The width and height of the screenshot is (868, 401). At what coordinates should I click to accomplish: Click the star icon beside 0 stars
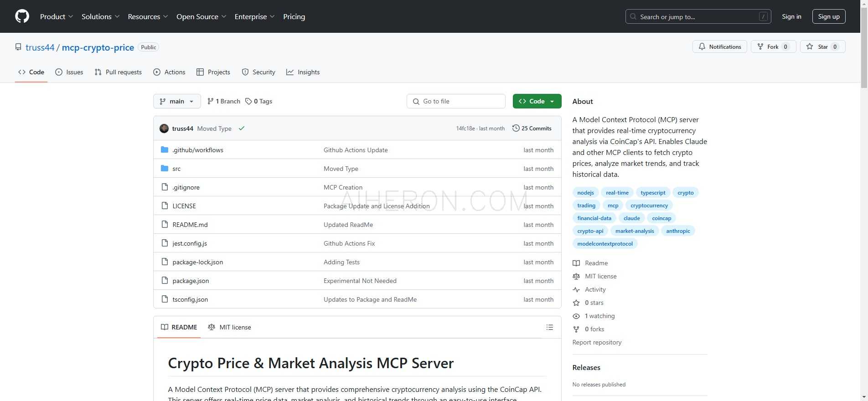click(576, 303)
